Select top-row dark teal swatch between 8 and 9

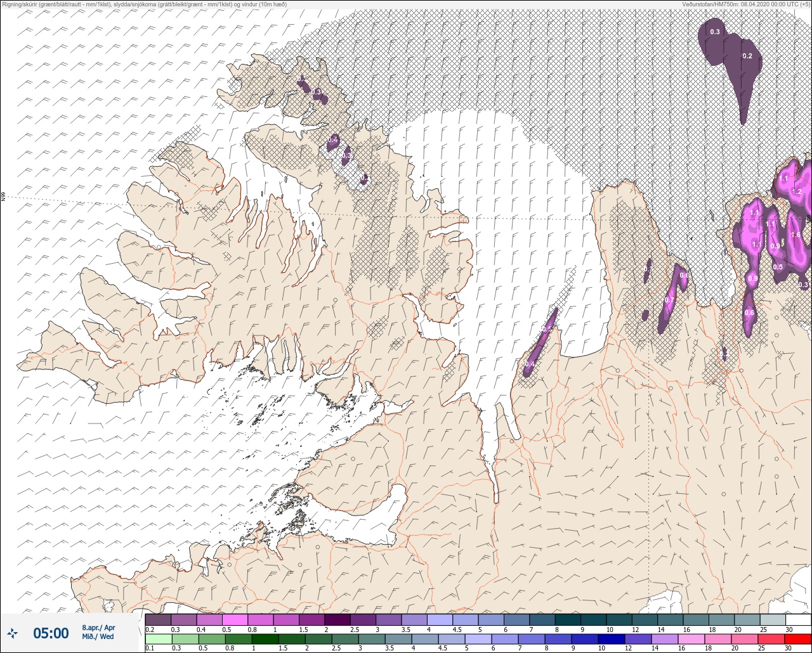(x=568, y=619)
